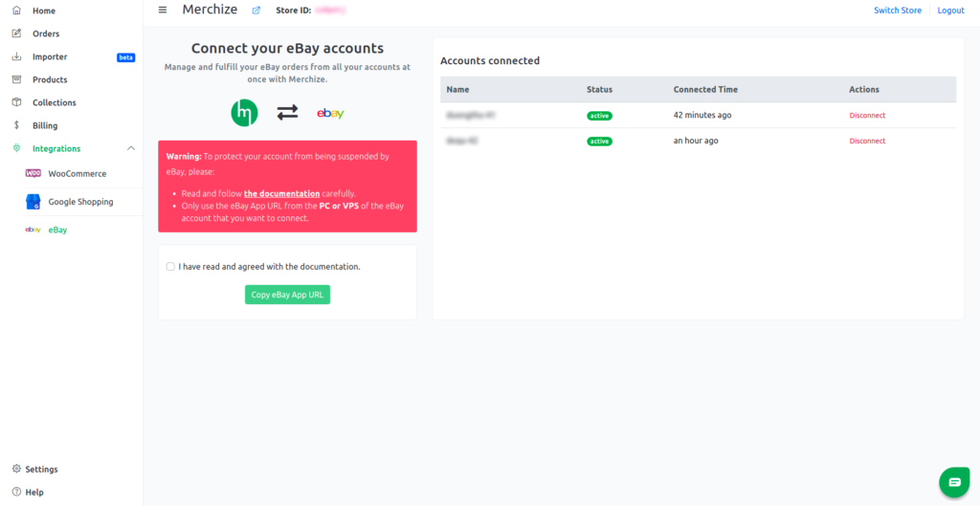The width and height of the screenshot is (980, 506).
Task: Click the Help question mark icon
Action: (x=17, y=493)
